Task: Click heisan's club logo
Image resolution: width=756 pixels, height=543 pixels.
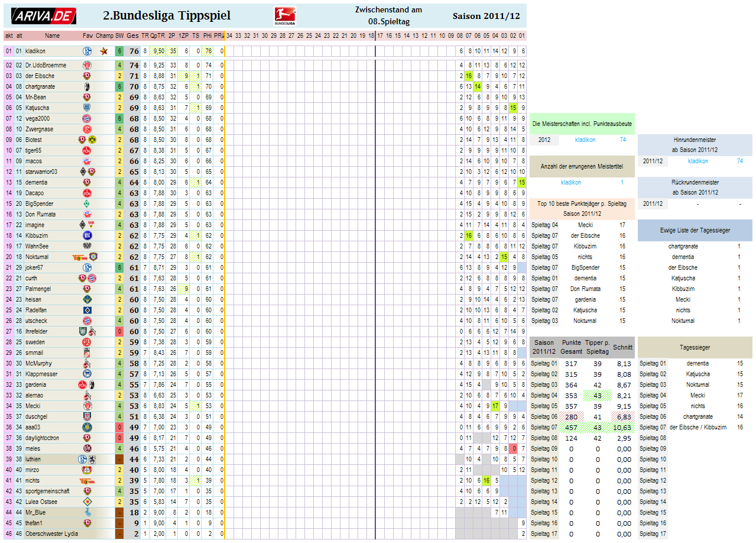Action: pos(87,300)
